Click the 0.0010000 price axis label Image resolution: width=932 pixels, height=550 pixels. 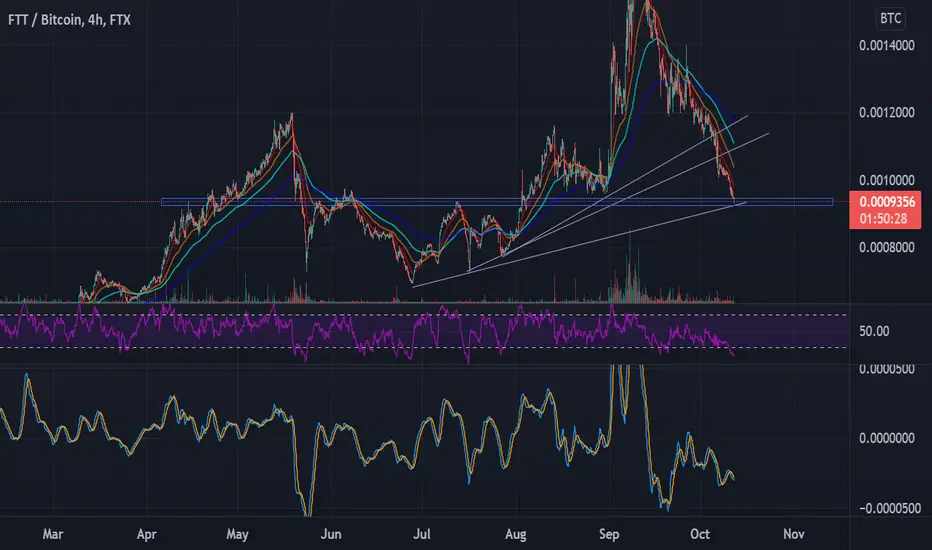click(x=886, y=180)
